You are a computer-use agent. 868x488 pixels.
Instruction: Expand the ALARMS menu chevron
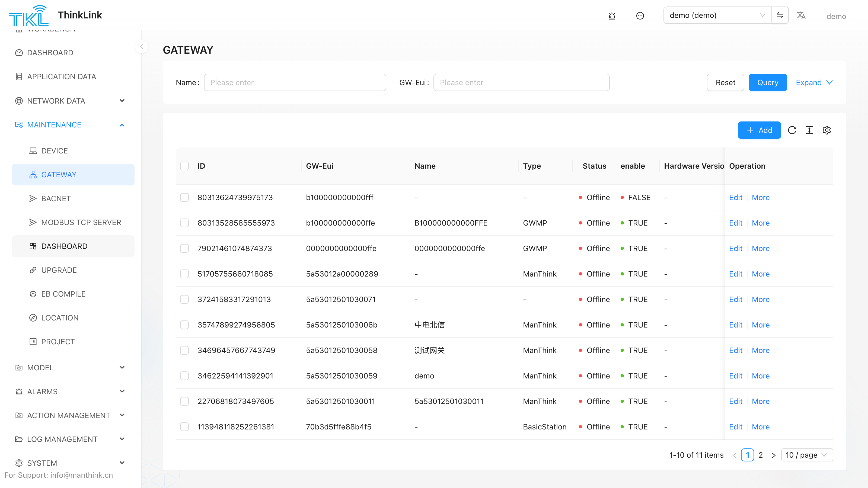click(122, 391)
